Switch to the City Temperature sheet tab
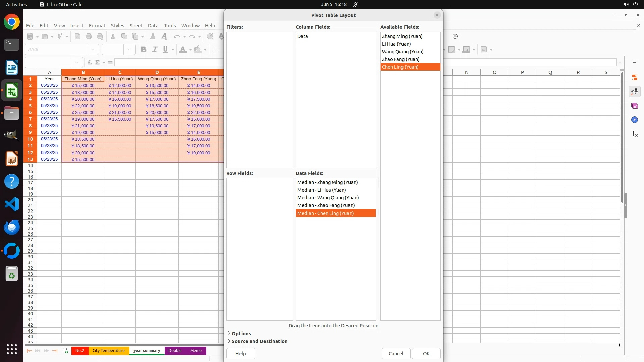This screenshot has width=644, height=362. click(108, 351)
